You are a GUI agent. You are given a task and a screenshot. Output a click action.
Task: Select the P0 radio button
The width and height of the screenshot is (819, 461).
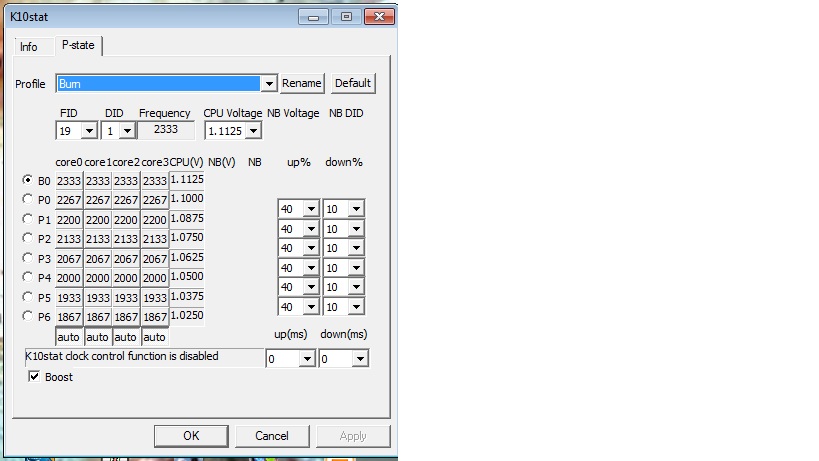27,199
